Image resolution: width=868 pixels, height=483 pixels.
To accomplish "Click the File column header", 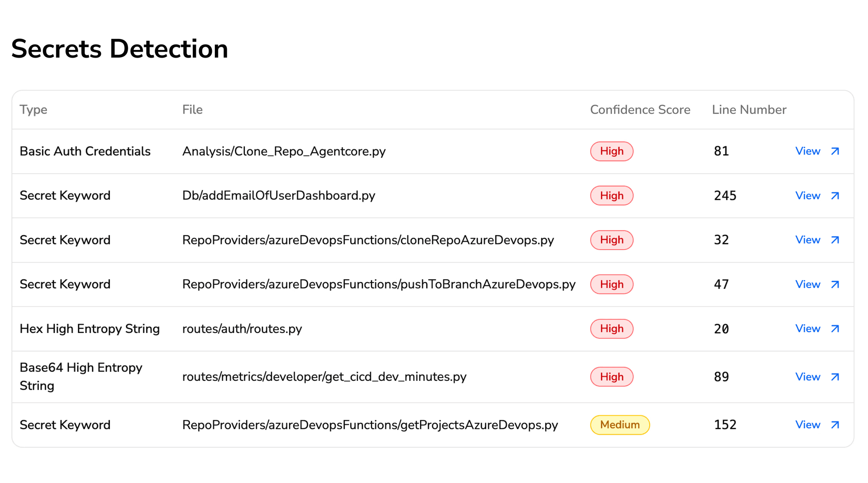I will [x=192, y=110].
